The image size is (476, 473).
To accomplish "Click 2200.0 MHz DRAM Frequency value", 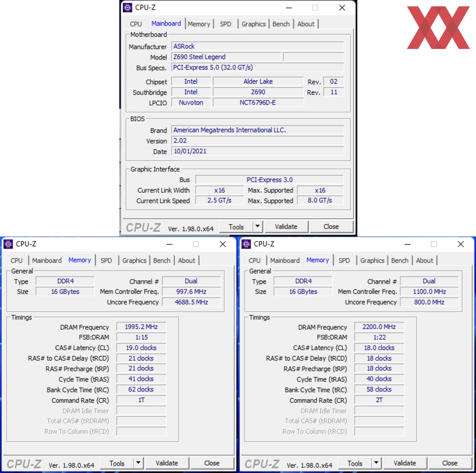I will (379, 327).
